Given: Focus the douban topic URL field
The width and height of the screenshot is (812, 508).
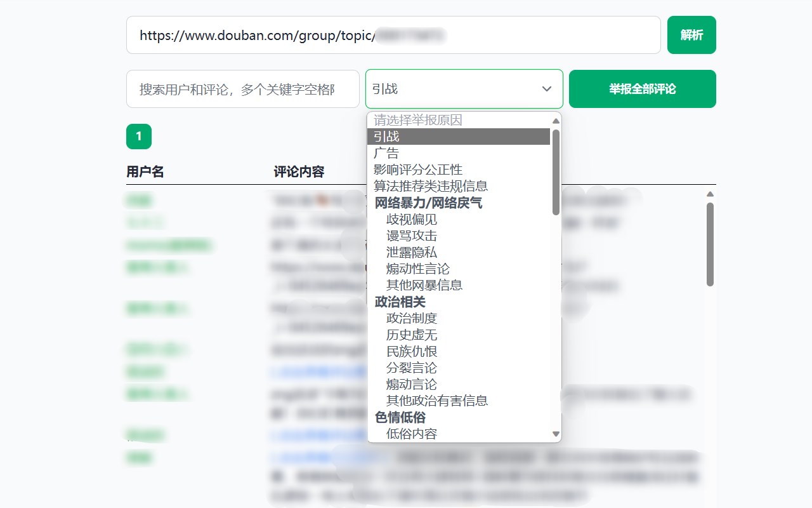Looking at the screenshot, I should 393,35.
